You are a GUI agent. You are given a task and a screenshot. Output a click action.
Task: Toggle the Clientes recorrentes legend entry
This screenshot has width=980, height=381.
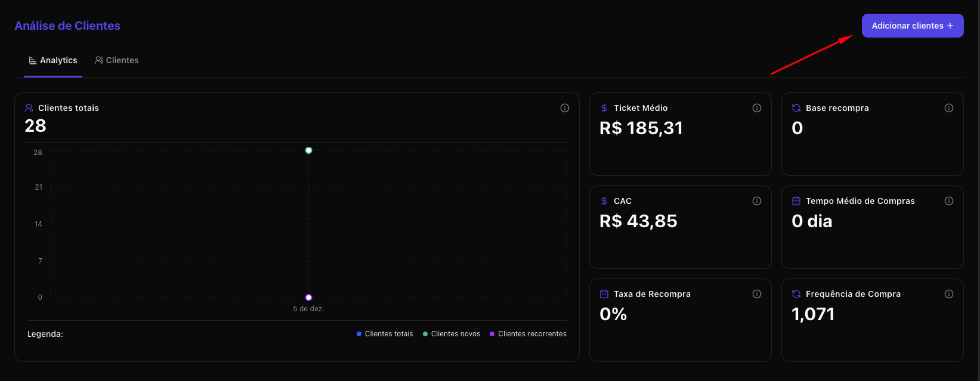(x=528, y=333)
